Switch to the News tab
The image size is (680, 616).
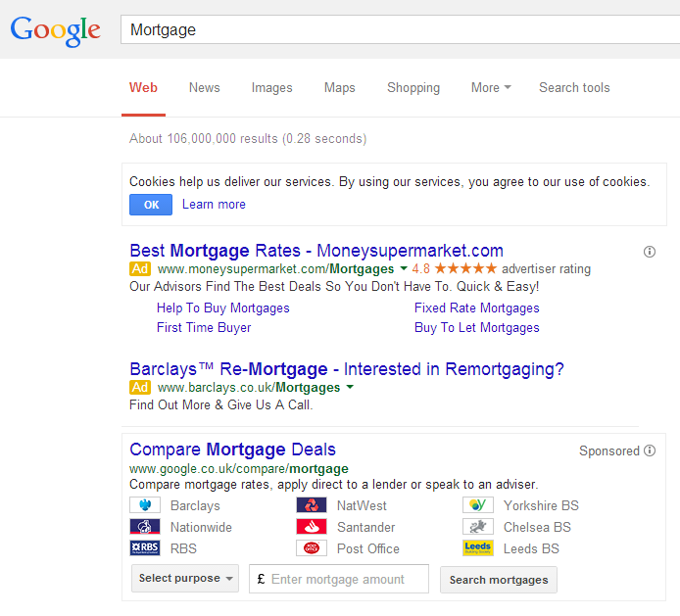click(x=204, y=87)
